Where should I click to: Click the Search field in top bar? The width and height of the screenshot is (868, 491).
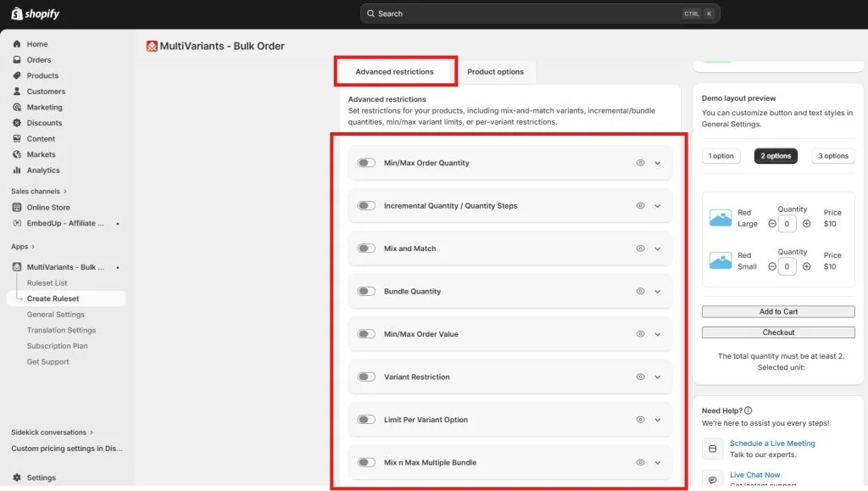pyautogui.click(x=540, y=14)
